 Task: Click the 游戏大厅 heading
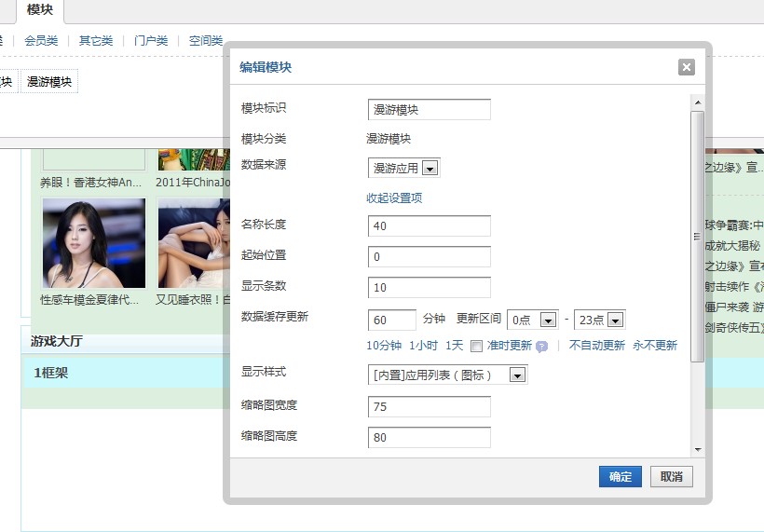pos(57,341)
